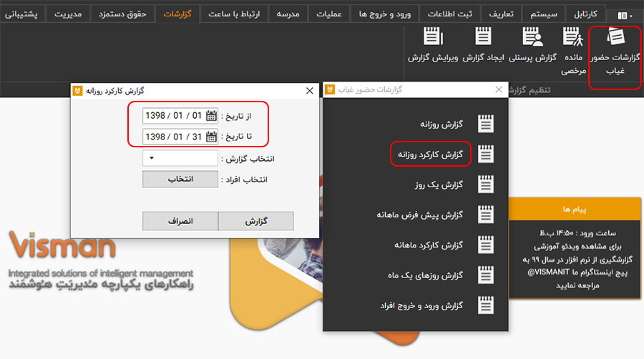Select گزارش روزانه from the list

[x=441, y=124]
